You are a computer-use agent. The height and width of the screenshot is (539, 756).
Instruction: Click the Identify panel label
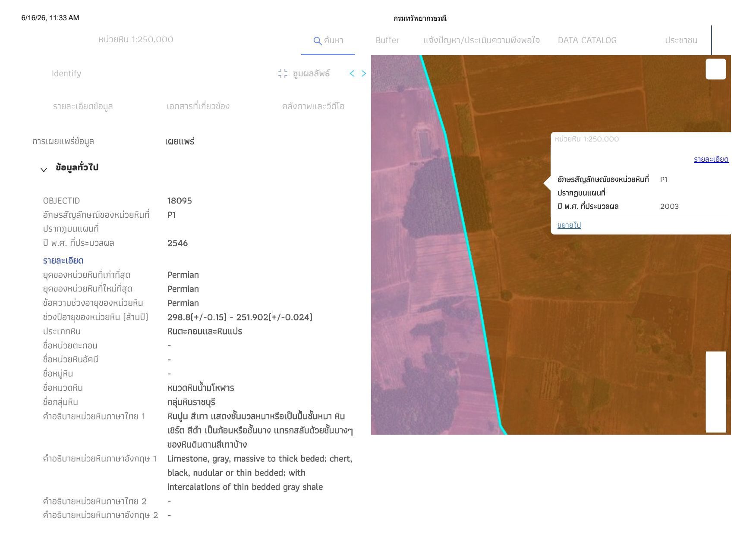point(66,73)
